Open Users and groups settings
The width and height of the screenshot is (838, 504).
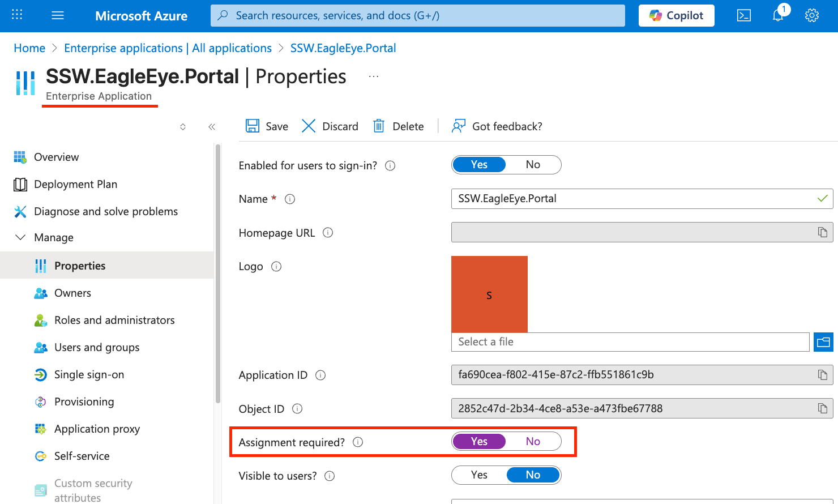tap(97, 347)
